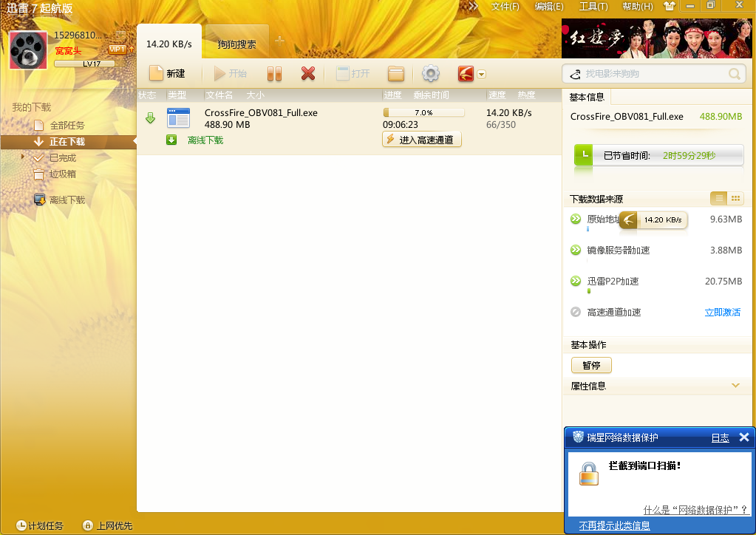Click the 暂停 button

[x=591, y=365]
